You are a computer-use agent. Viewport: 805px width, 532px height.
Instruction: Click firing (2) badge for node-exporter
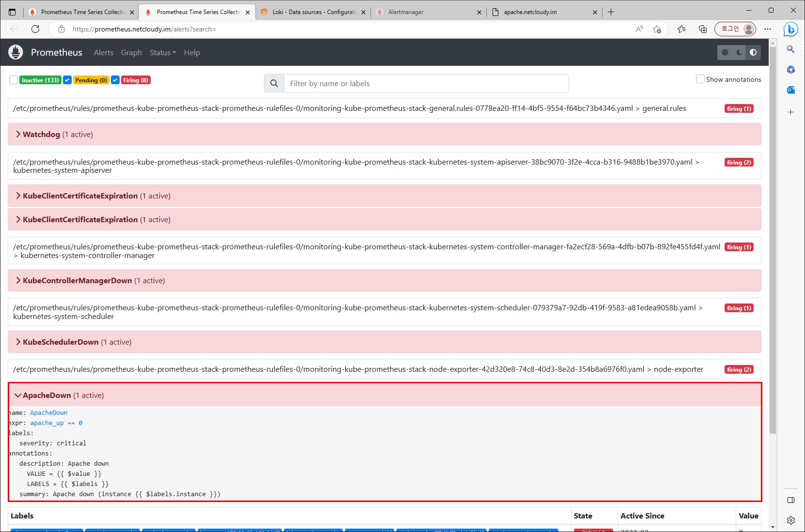pyautogui.click(x=739, y=369)
